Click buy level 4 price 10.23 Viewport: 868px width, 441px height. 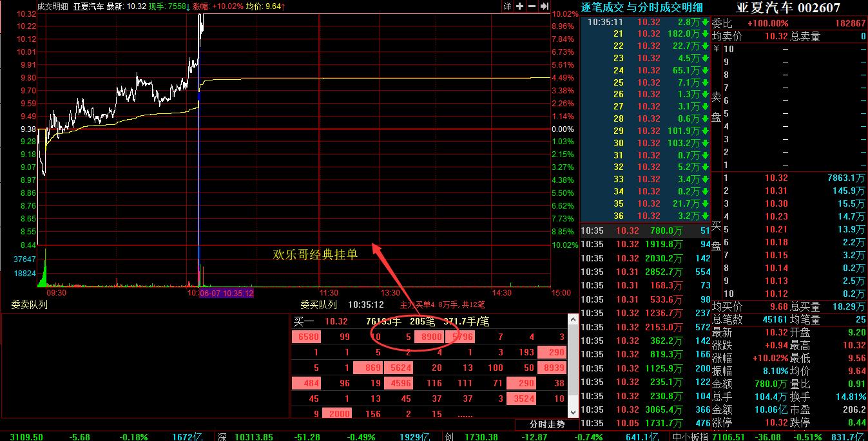[x=776, y=217]
